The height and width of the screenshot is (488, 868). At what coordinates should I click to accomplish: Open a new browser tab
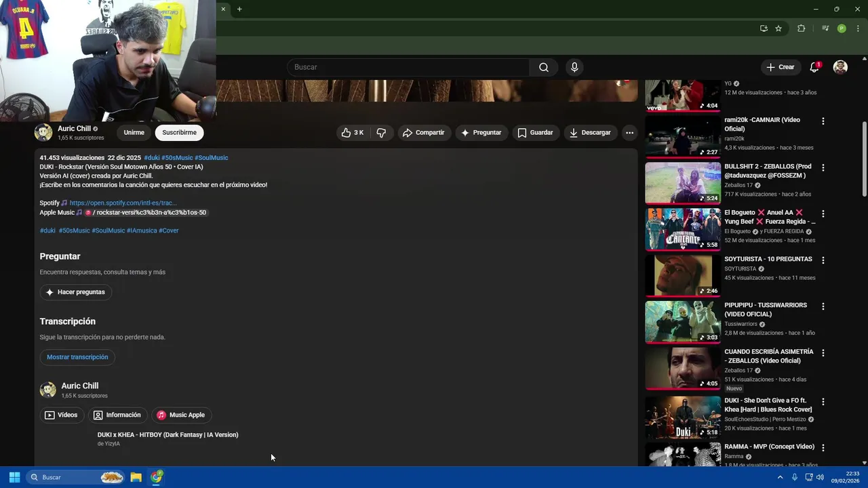point(239,9)
